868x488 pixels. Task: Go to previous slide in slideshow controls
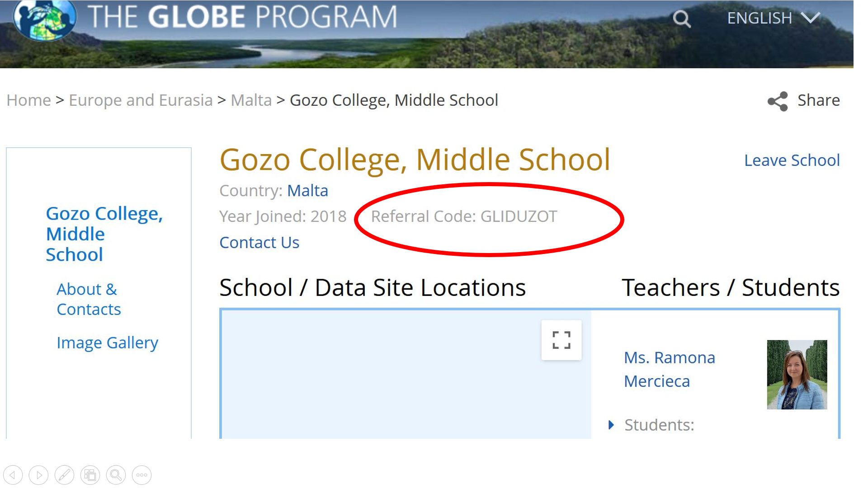pyautogui.click(x=13, y=475)
